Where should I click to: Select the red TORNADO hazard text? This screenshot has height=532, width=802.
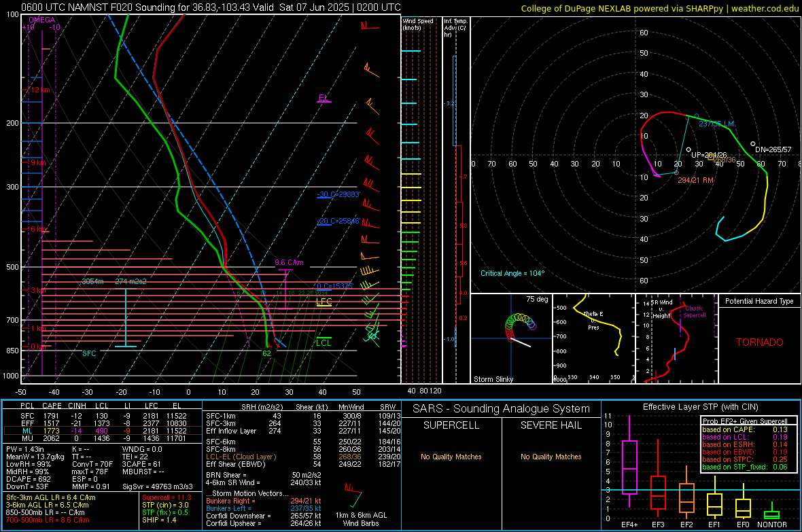[x=760, y=342]
